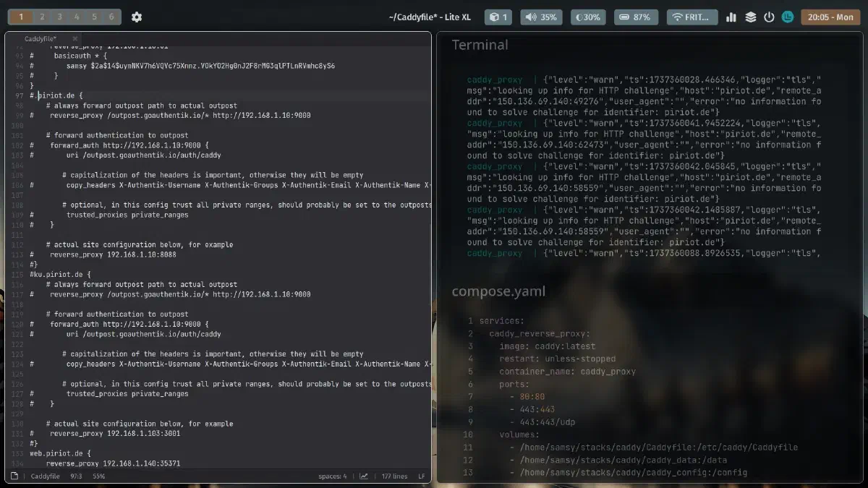Open the battery 87% indicator

tap(636, 16)
